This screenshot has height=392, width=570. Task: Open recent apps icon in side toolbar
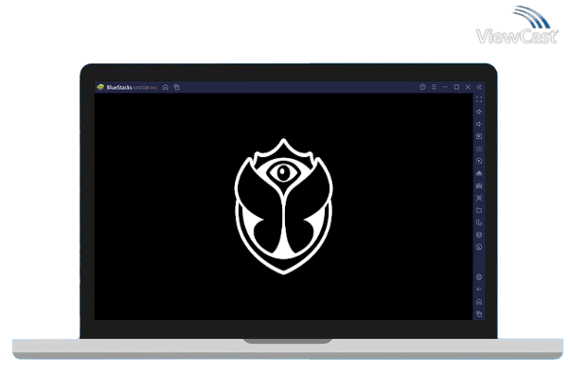479,314
